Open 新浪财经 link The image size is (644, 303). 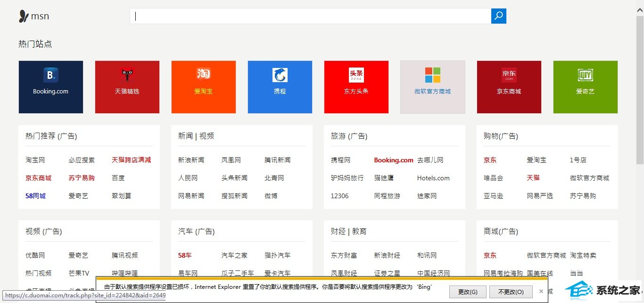[387, 255]
